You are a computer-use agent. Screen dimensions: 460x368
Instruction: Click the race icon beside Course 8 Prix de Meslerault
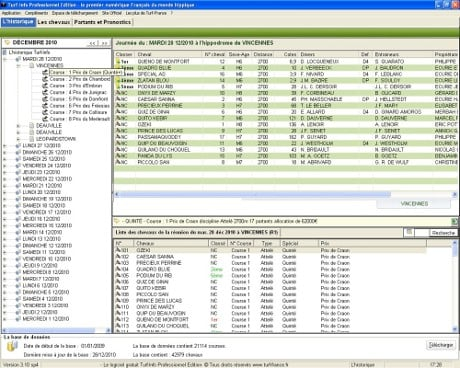(x=45, y=119)
